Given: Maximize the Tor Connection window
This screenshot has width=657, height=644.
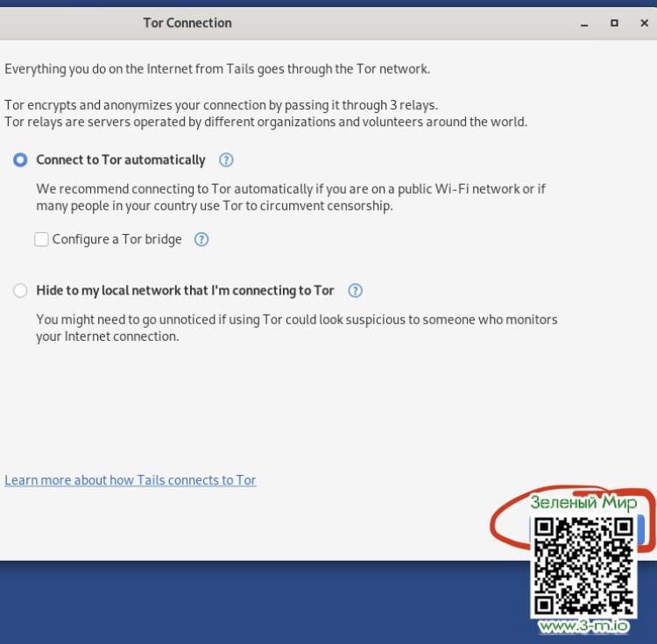Looking at the screenshot, I should [x=614, y=24].
